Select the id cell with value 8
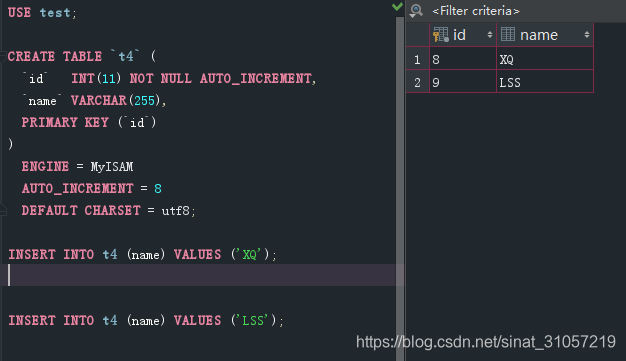Viewport: 626px width, 361px height. click(x=463, y=60)
